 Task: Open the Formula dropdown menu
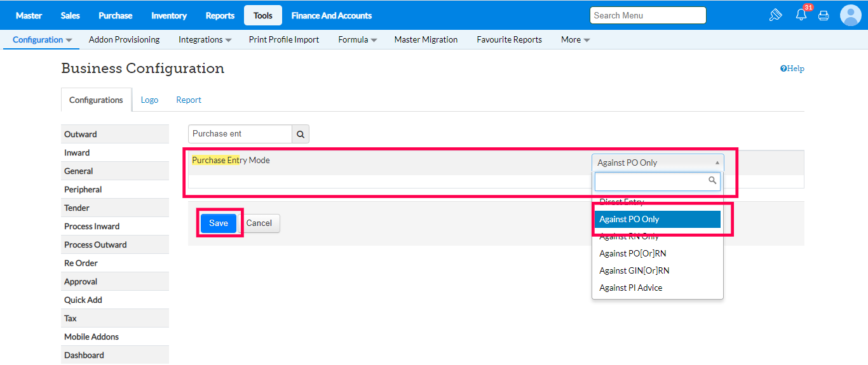tap(357, 39)
